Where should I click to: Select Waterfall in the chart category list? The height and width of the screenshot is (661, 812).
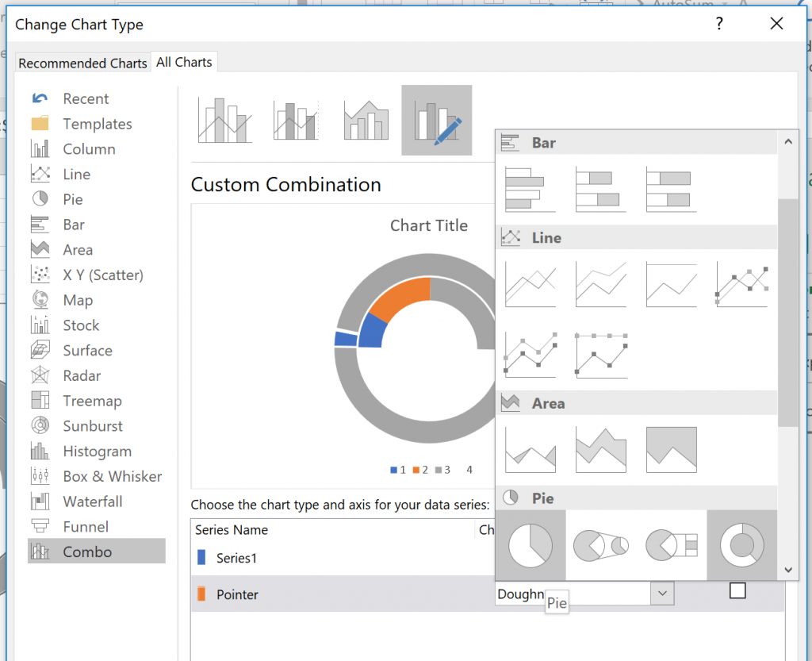92,502
